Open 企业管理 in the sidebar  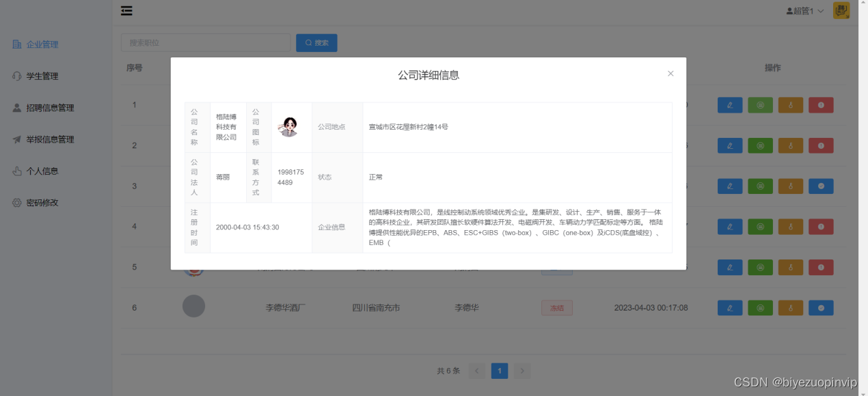tap(36, 44)
